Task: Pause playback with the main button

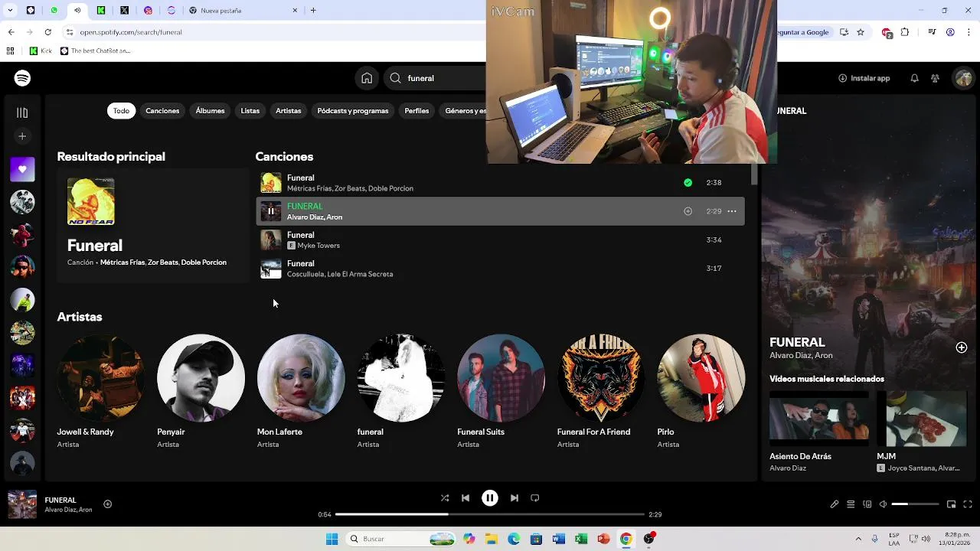Action: [490, 498]
